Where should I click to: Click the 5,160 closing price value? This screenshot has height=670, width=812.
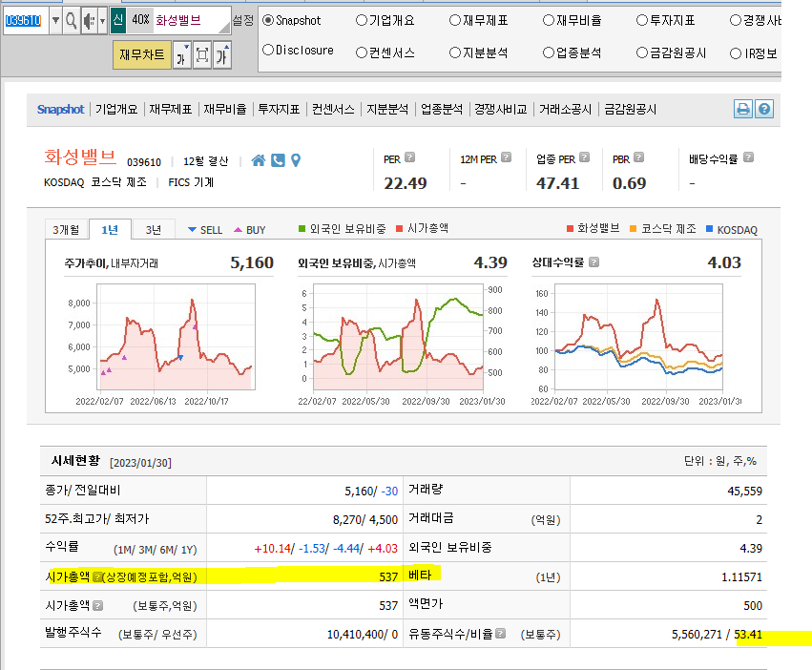coord(359,492)
